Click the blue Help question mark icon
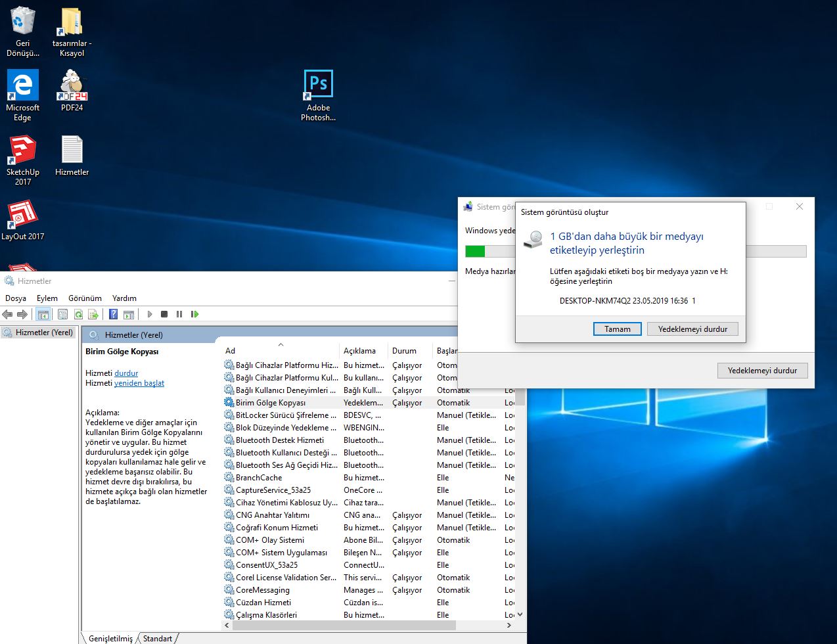This screenshot has width=837, height=644. click(114, 314)
